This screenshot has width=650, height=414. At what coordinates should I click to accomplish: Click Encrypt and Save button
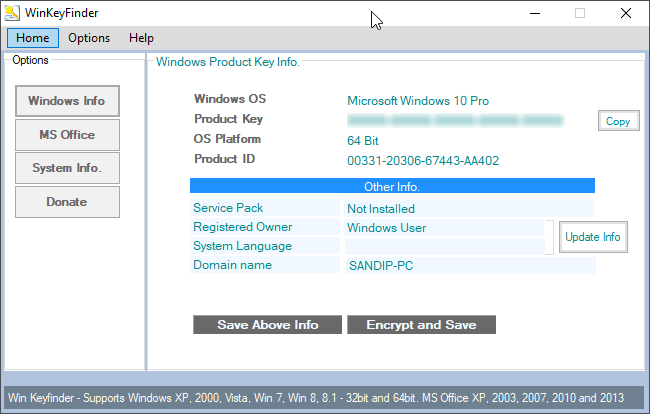421,324
